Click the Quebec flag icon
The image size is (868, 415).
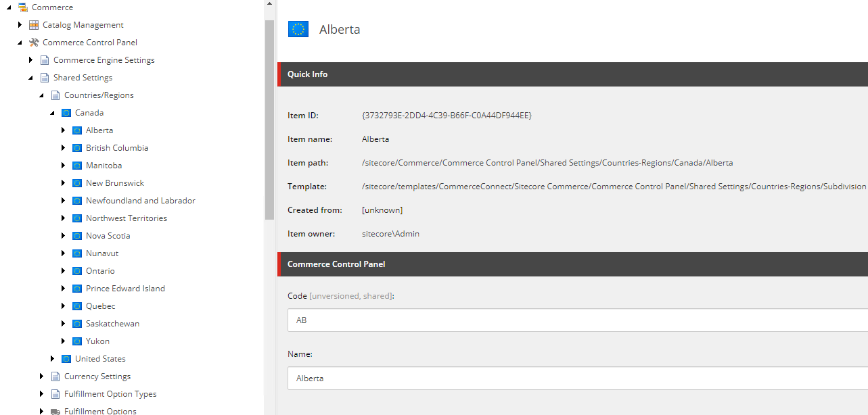(76, 306)
